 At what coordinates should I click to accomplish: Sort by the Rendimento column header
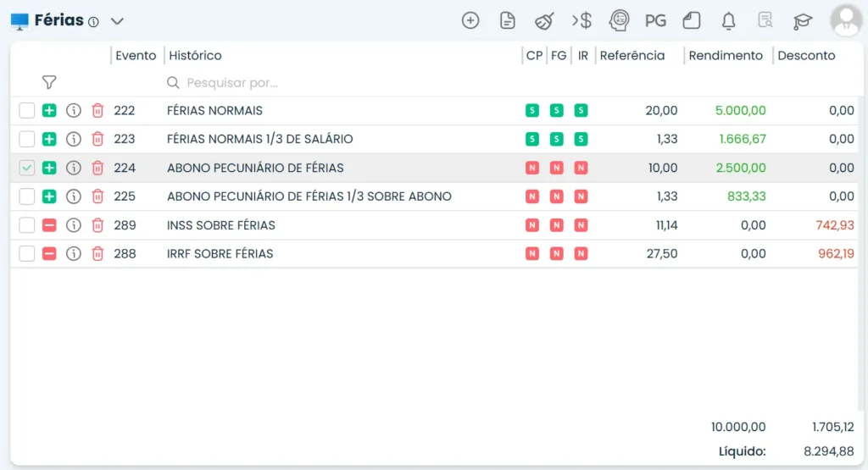tap(726, 55)
